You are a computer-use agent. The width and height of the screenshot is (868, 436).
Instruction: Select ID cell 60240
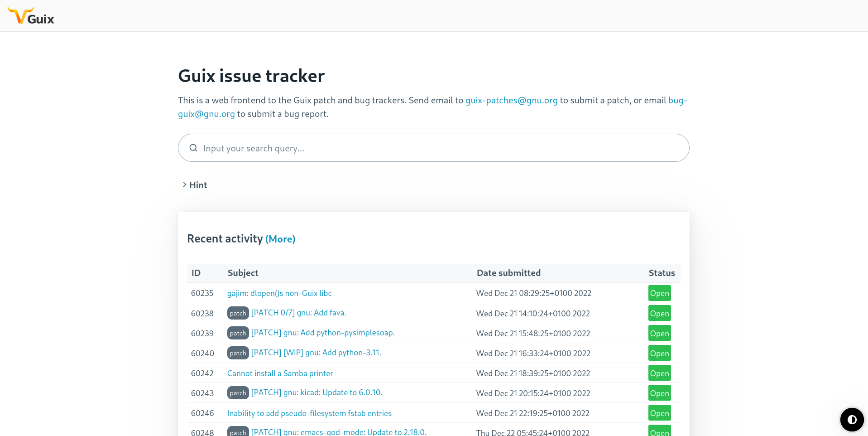[202, 353]
